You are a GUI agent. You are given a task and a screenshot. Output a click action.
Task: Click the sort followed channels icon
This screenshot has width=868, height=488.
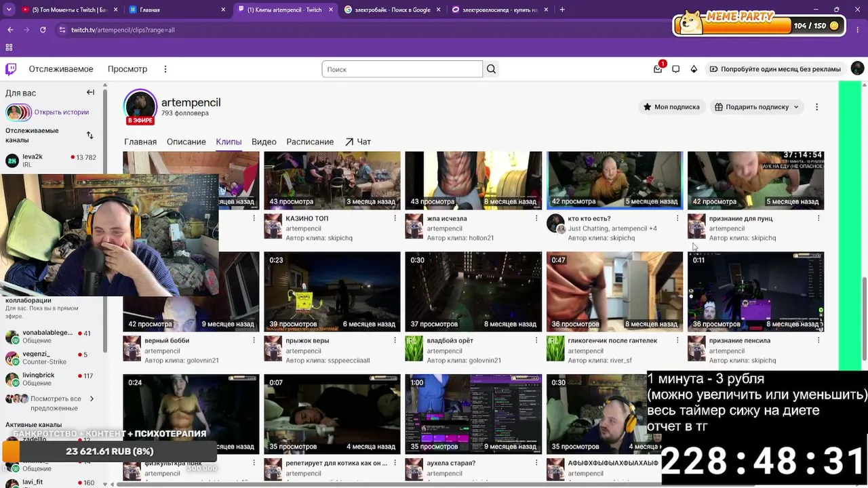coord(90,136)
